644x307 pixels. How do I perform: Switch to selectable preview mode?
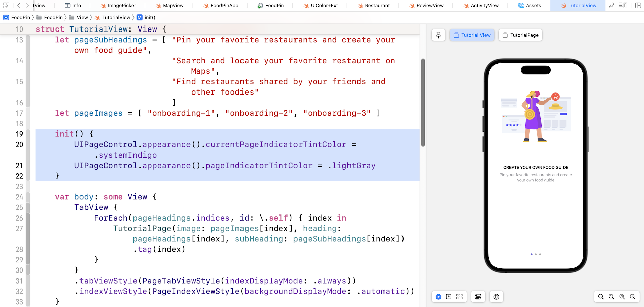449,297
